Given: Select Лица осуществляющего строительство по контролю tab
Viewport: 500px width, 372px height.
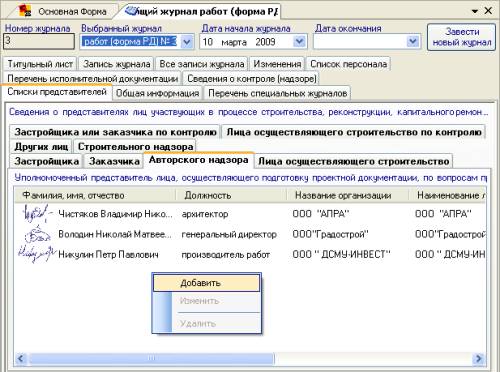Looking at the screenshot, I should tap(354, 132).
